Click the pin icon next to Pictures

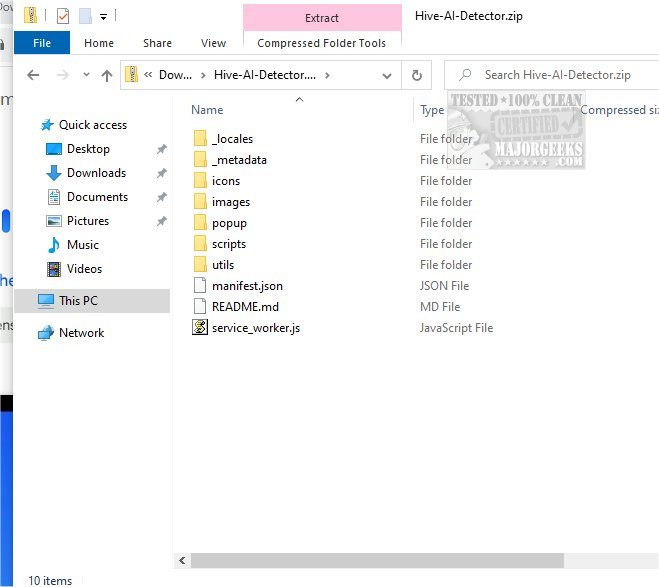pos(162,221)
